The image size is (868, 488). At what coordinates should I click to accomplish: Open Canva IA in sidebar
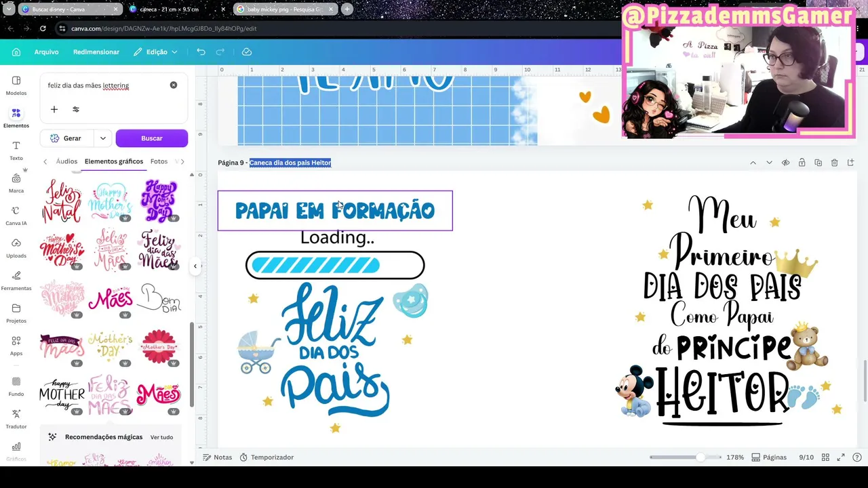(16, 216)
